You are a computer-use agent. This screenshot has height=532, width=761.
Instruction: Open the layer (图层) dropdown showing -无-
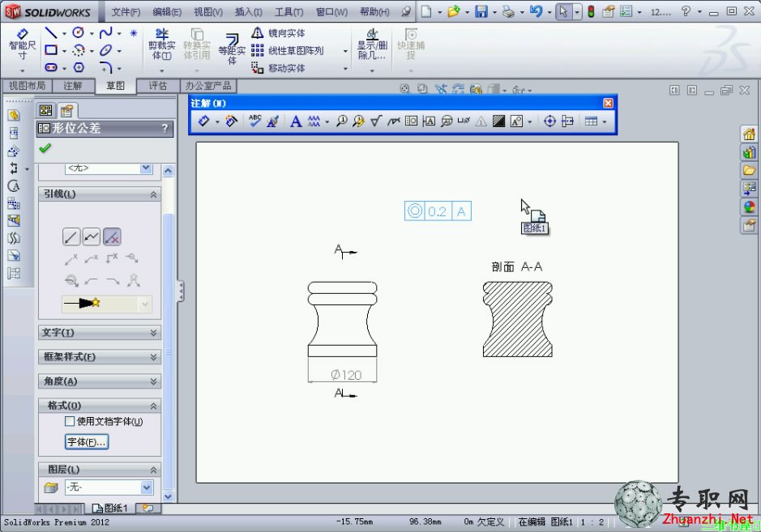[147, 487]
